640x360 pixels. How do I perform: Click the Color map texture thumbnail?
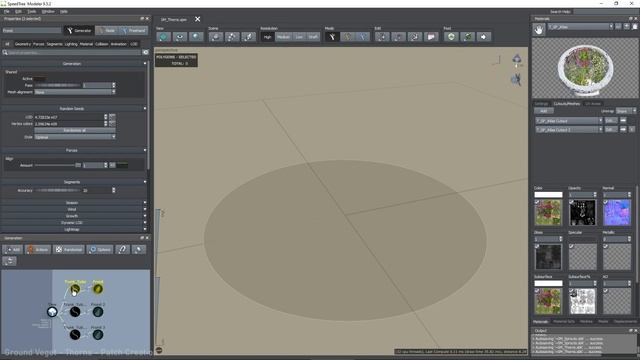coord(548,213)
